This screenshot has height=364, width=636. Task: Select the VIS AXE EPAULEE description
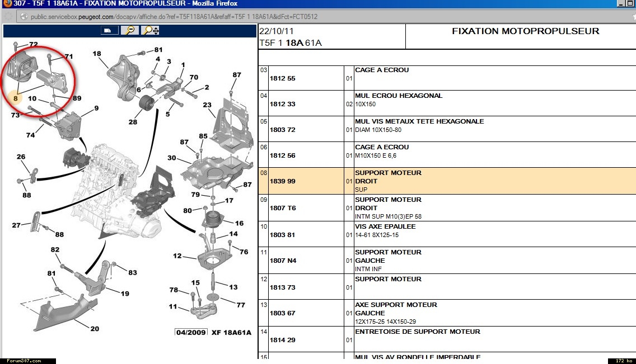[x=385, y=226]
